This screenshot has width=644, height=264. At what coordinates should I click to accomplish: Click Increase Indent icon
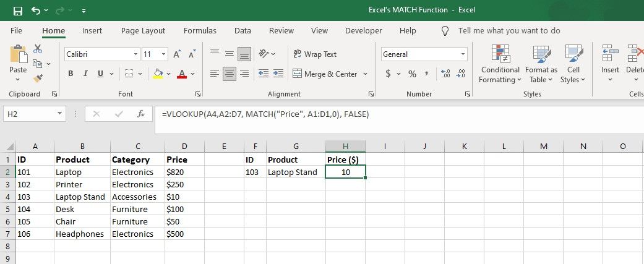click(278, 74)
